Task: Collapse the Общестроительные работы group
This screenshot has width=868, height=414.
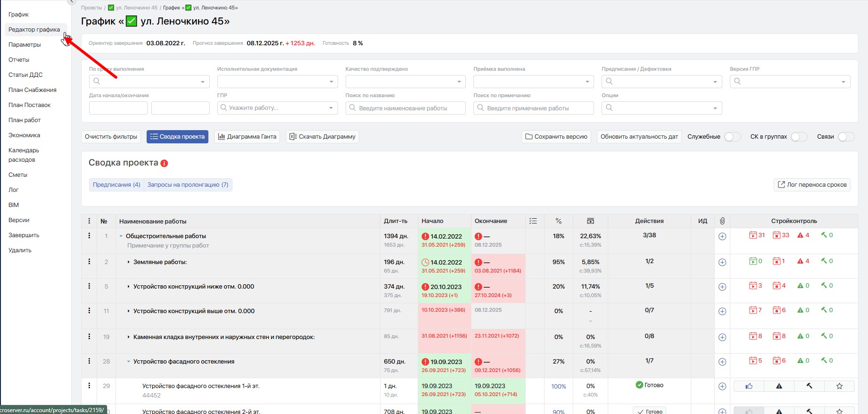Action: pyautogui.click(x=121, y=236)
